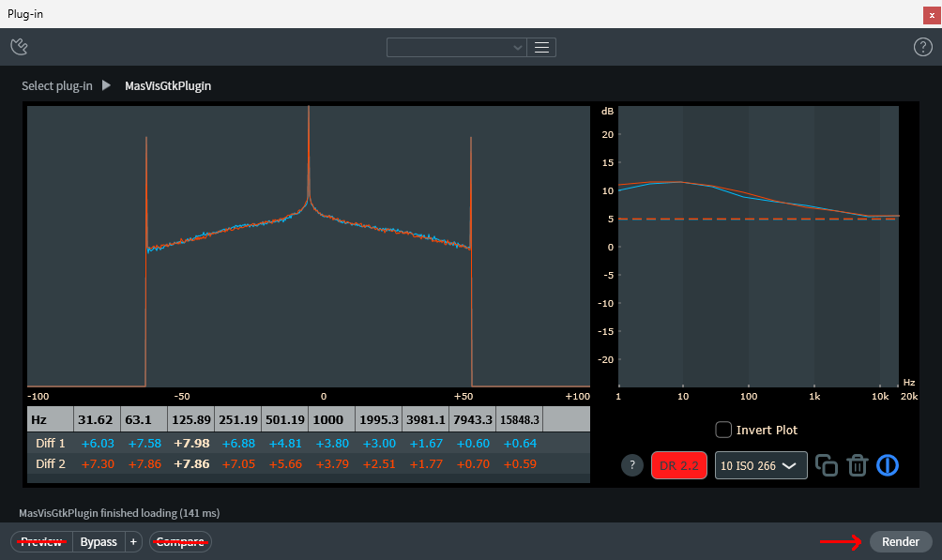
Task: Select the 31.62 Hz column header
Action: 98,419
